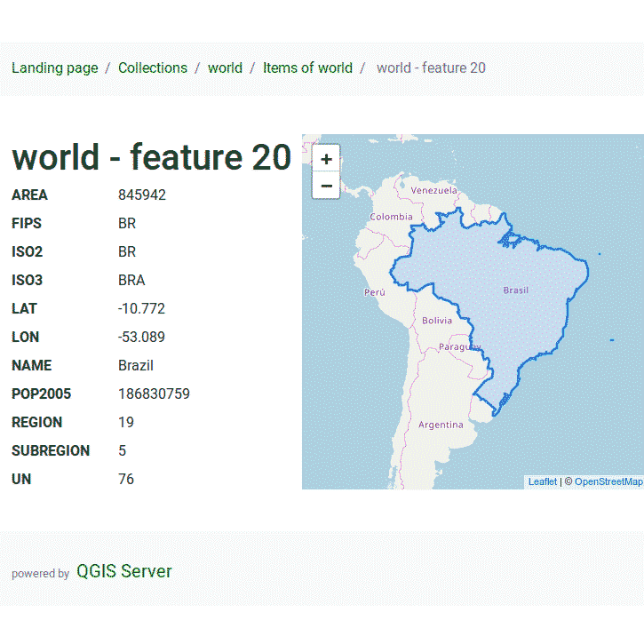
Task: Click current breadcrumb world - feature 20
Action: [x=431, y=68]
